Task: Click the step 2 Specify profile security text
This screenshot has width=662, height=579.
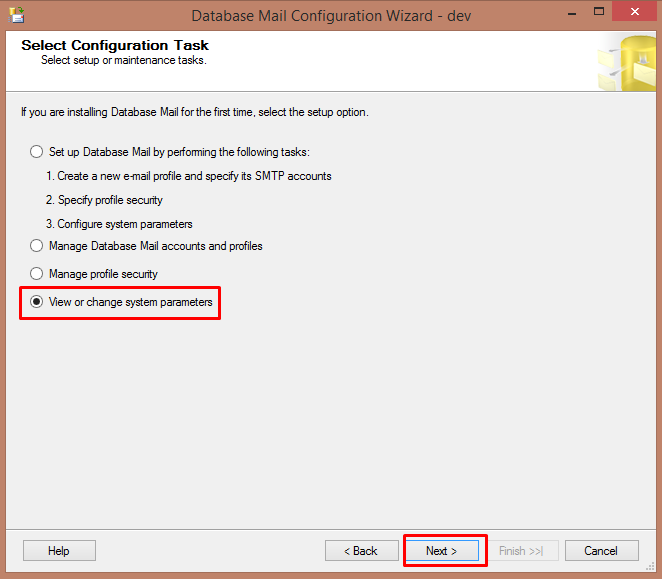Action: [x=104, y=200]
